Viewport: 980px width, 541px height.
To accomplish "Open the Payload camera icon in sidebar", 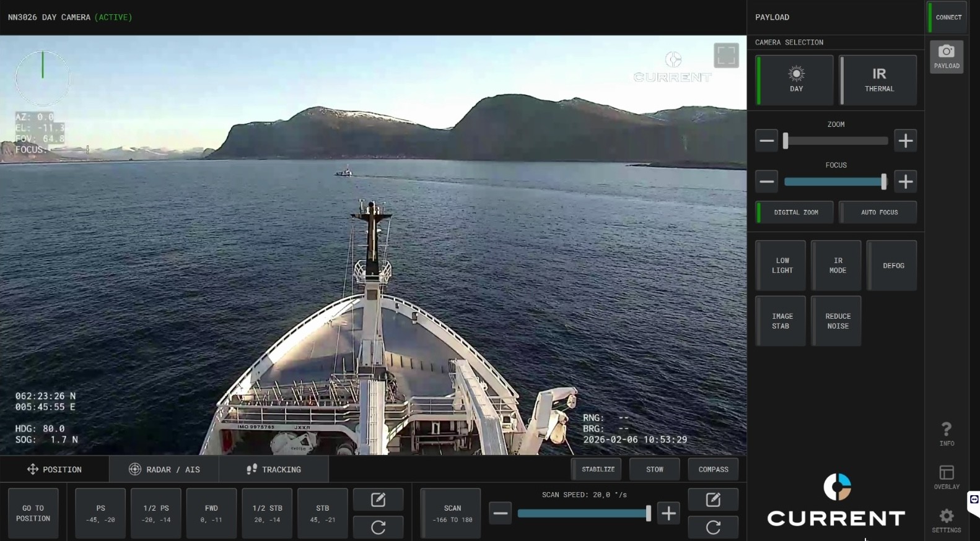I will coord(947,56).
